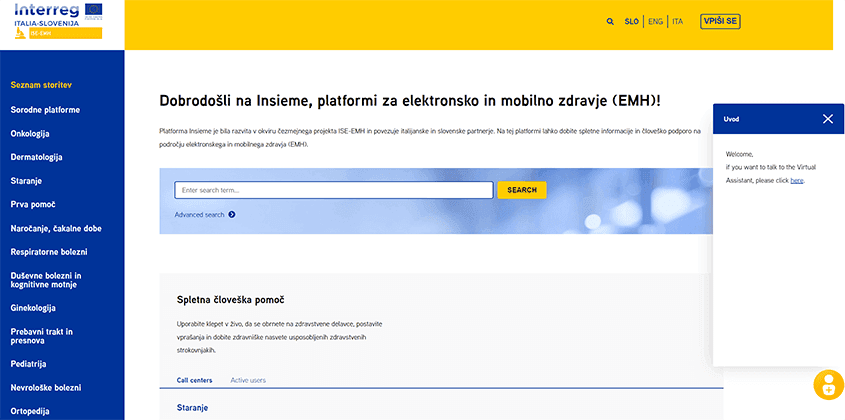The image size is (845, 420).
Task: Select the Active users tab
Action: coord(248,380)
